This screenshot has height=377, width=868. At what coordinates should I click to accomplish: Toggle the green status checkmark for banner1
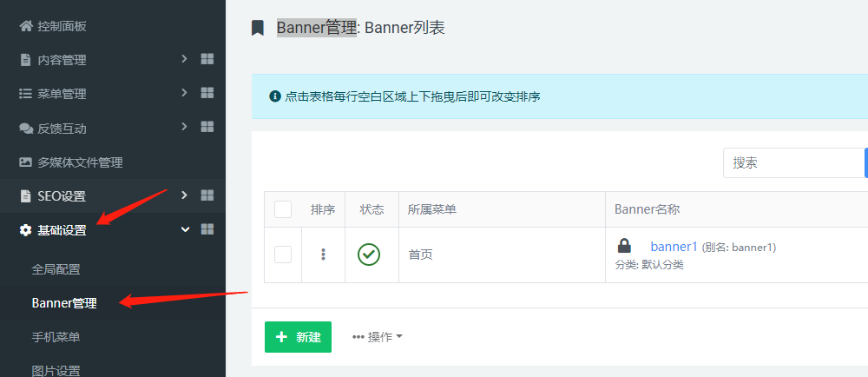pyautogui.click(x=369, y=255)
